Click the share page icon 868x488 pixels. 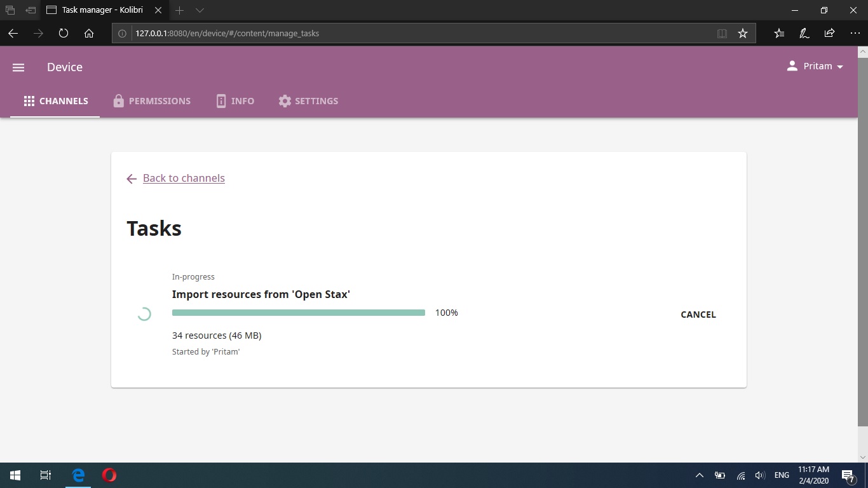829,34
